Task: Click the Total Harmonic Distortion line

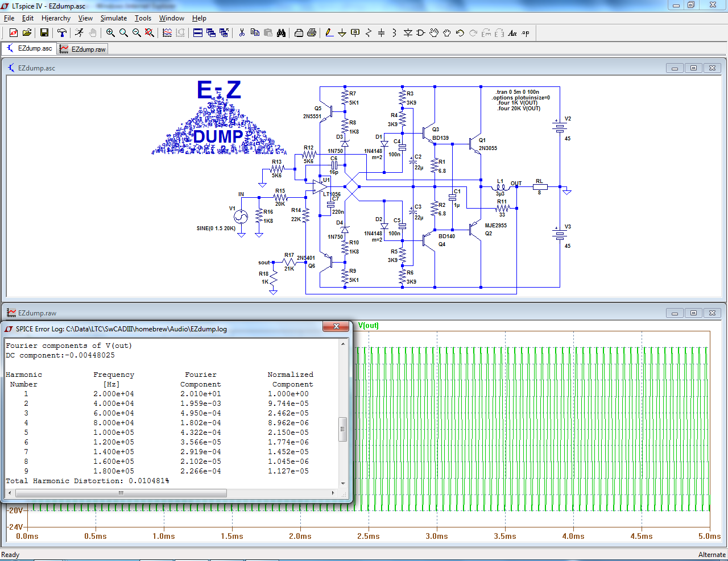Action: 88,481
